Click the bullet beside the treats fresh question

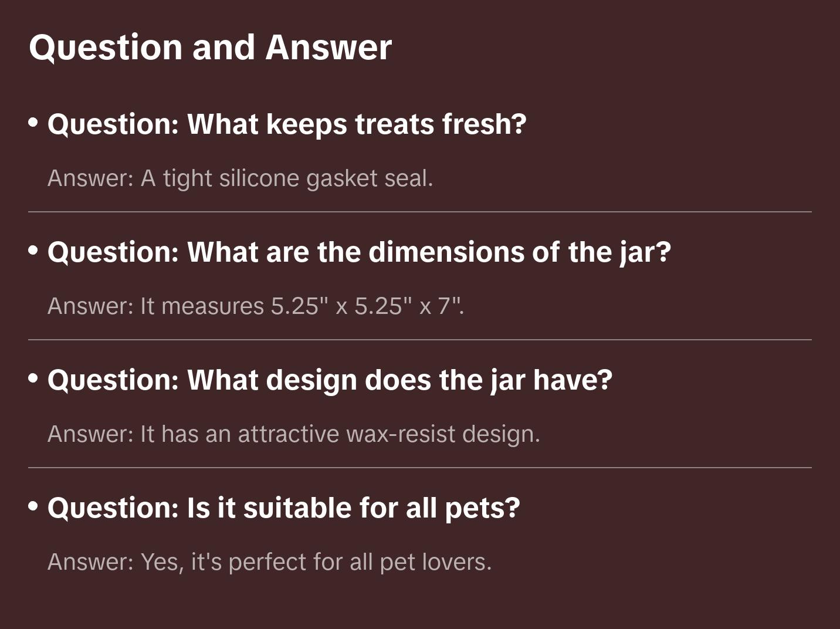(33, 122)
